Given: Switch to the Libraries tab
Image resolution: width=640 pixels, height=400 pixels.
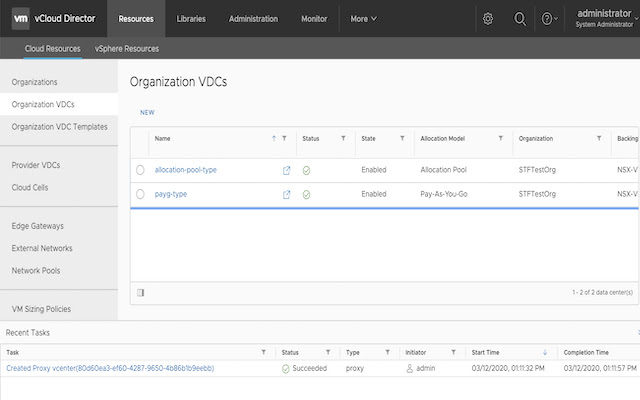Looking at the screenshot, I should (191, 19).
